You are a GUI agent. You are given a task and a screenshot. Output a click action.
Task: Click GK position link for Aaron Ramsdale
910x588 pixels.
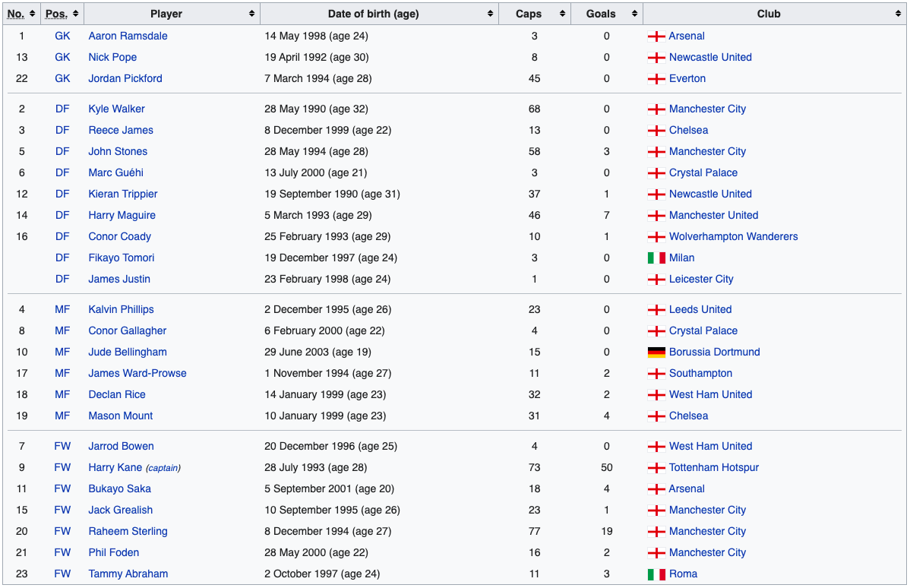(62, 36)
